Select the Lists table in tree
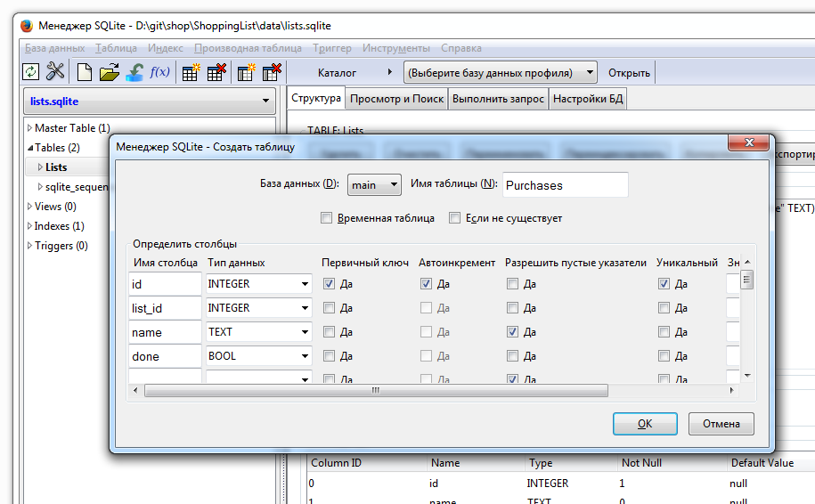The width and height of the screenshot is (815, 504). click(x=56, y=167)
